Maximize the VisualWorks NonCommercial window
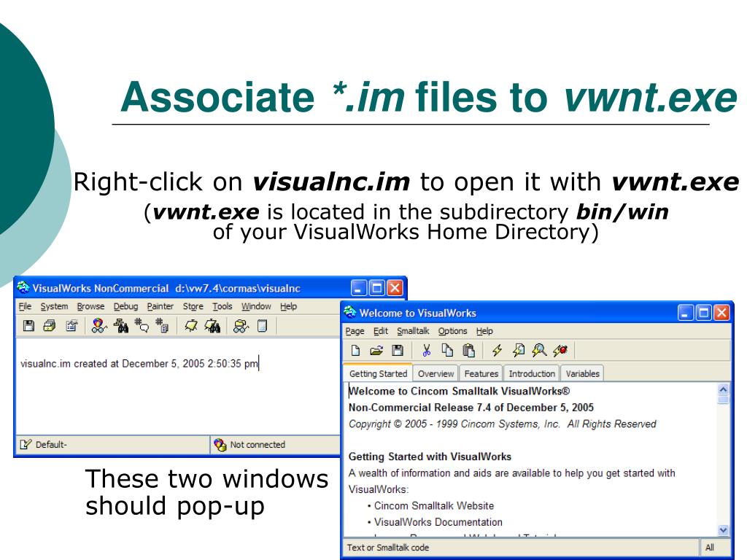This screenshot has width=747, height=560. [377, 287]
